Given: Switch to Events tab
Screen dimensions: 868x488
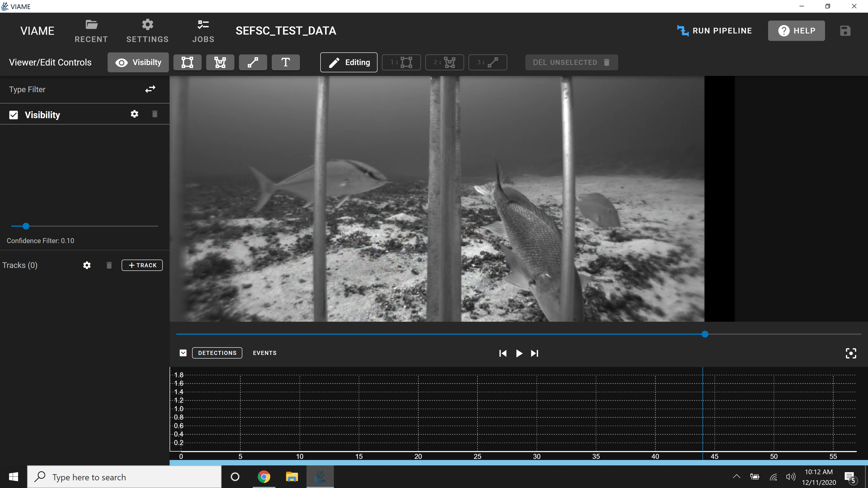Looking at the screenshot, I should (264, 353).
